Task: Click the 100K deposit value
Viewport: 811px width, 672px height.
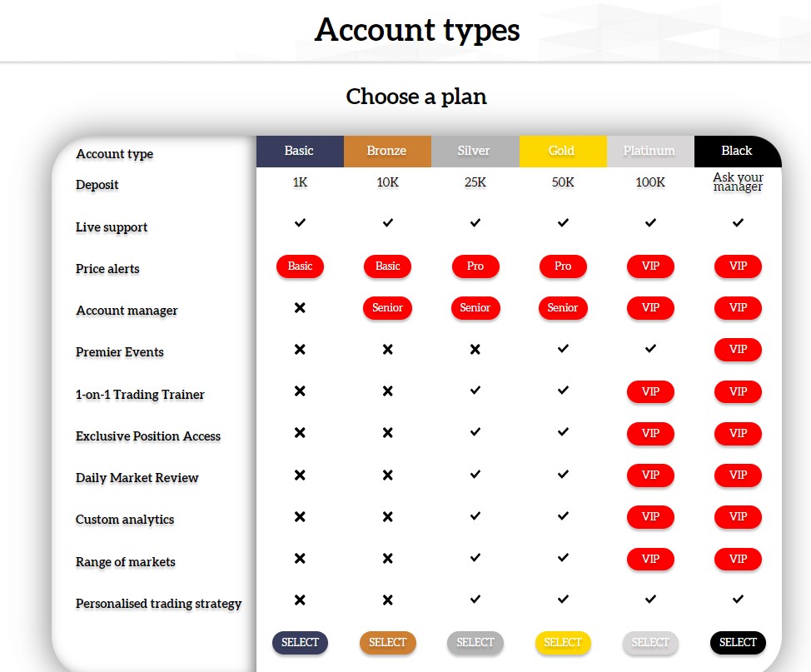Action: (650, 182)
